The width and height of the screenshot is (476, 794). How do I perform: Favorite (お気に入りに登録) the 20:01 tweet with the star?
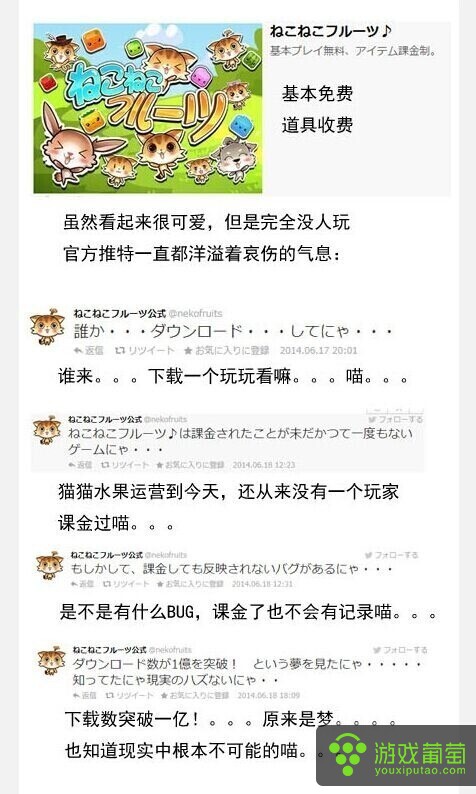point(226,350)
